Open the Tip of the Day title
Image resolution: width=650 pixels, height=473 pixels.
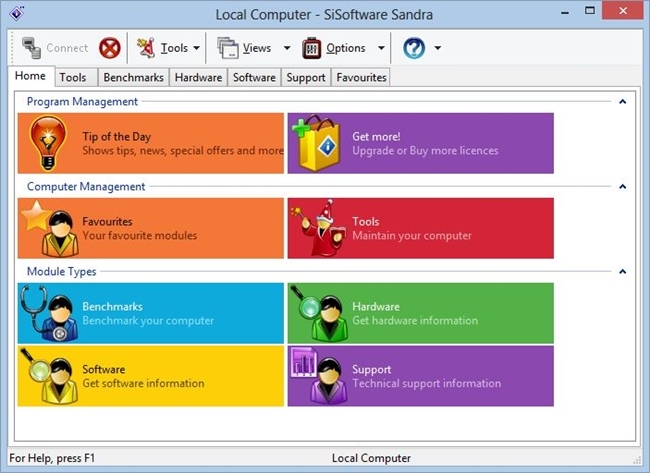click(x=116, y=136)
